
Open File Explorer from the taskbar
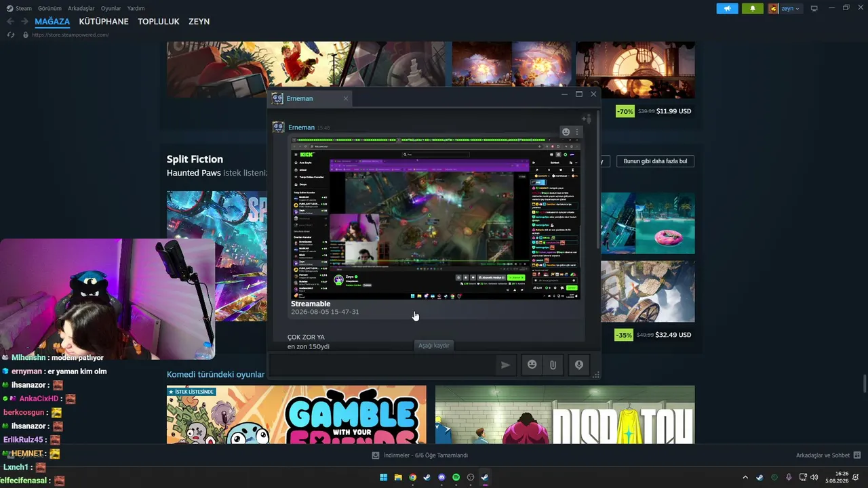(398, 477)
